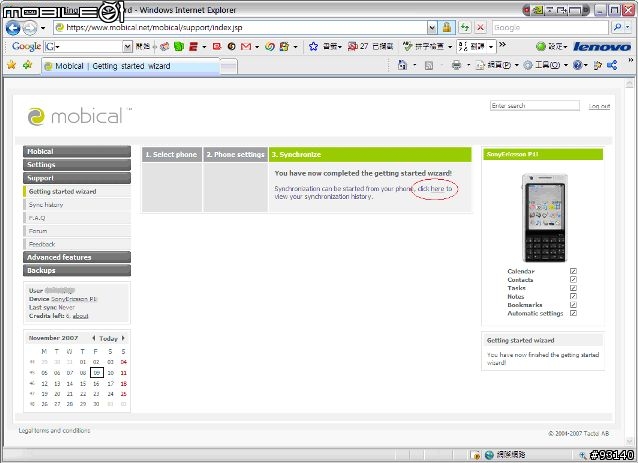The image size is (638, 463).
Task: Open Backups sidebar menu
Action: [x=77, y=270]
